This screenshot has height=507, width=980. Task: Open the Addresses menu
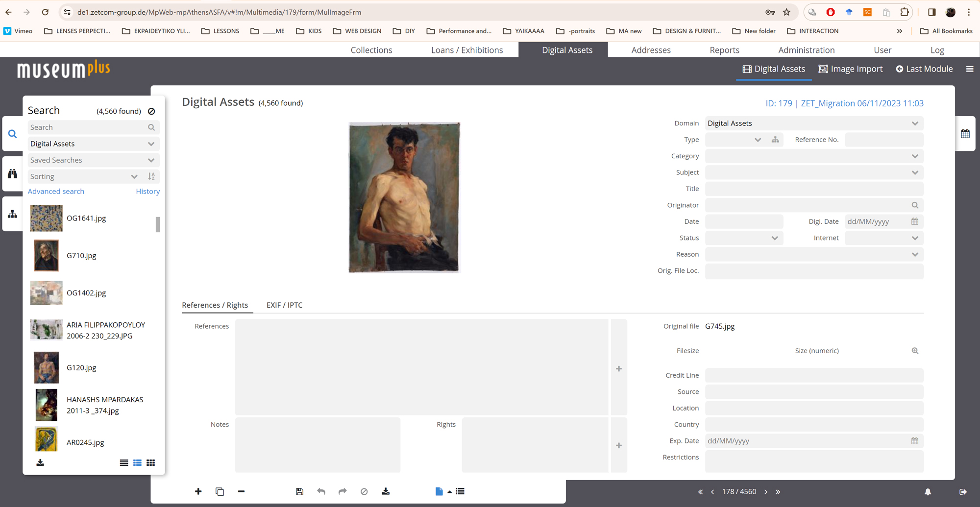(651, 50)
